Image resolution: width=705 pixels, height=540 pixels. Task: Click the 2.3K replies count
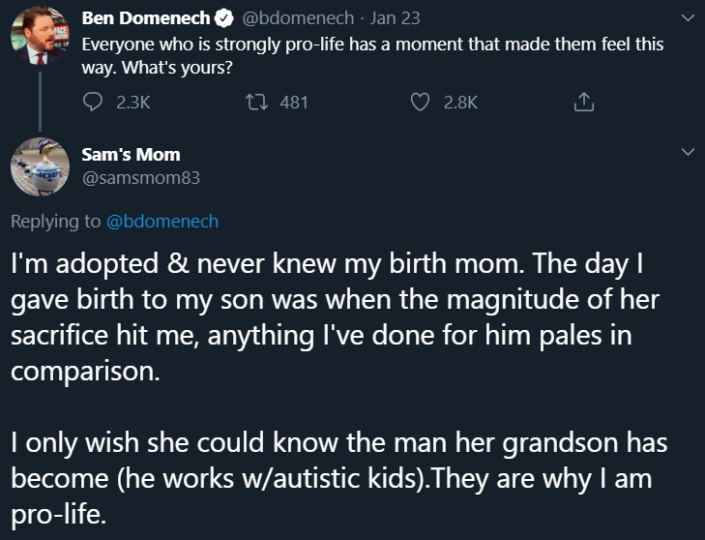(x=133, y=101)
